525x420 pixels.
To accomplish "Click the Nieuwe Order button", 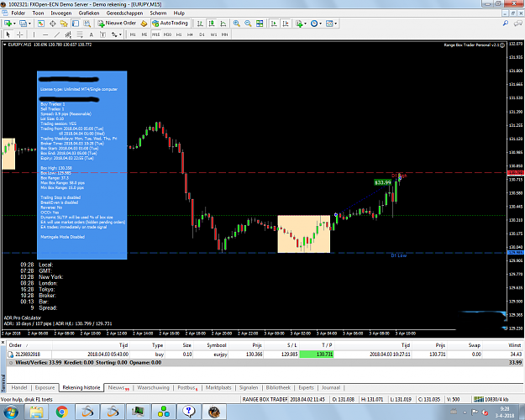I will pos(118,24).
